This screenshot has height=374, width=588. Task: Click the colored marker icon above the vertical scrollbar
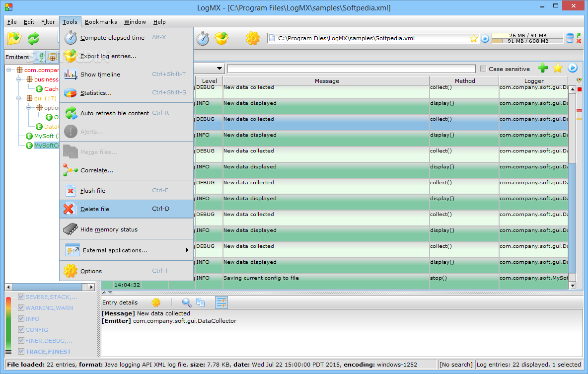point(579,80)
